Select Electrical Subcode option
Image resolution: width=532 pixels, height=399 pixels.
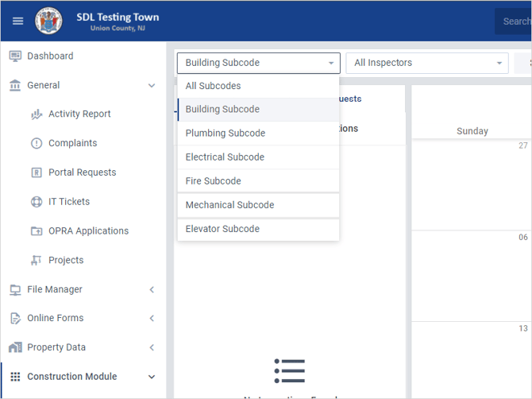pos(258,157)
